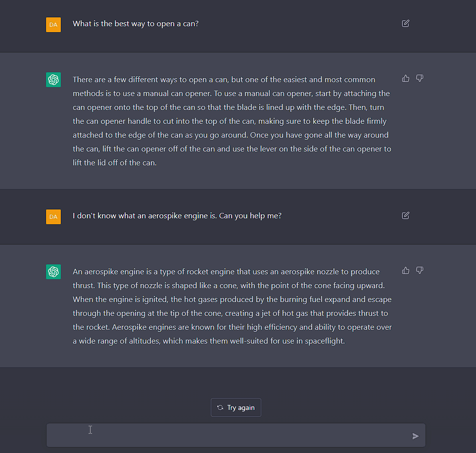
Task: Click the DA avatar beside the can question
Action: (53, 25)
